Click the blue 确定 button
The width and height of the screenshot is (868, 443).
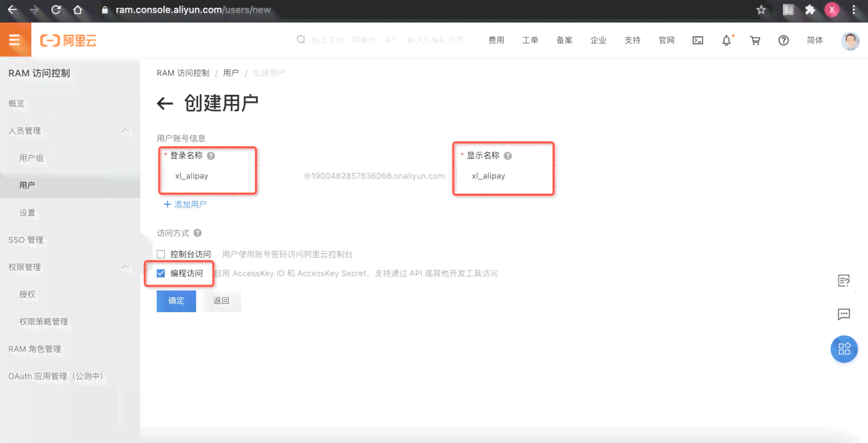click(176, 301)
